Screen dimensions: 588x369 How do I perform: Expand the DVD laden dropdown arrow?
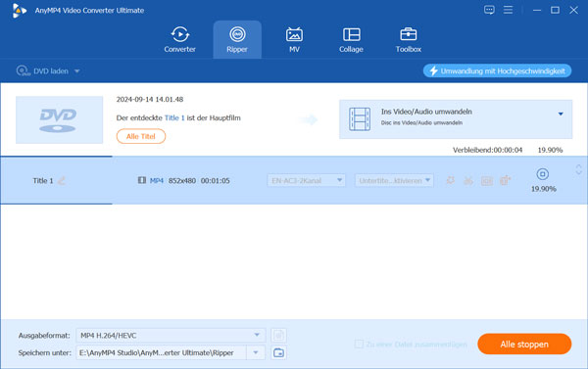point(76,71)
